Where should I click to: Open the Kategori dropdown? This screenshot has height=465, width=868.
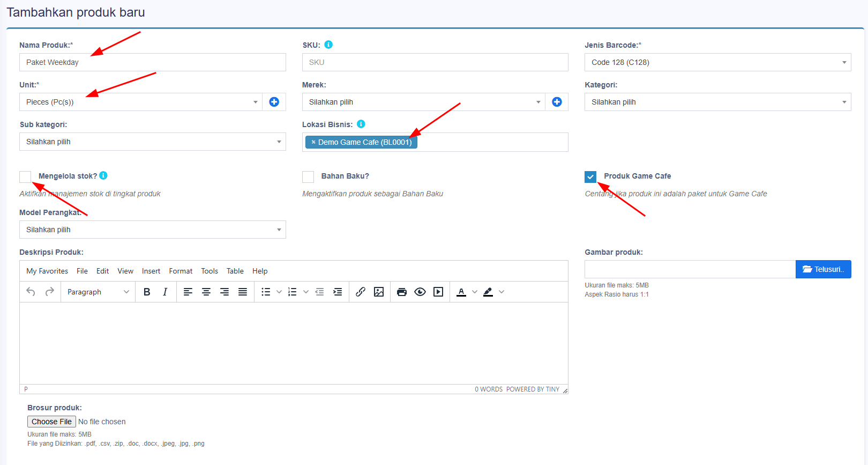pyautogui.click(x=718, y=102)
